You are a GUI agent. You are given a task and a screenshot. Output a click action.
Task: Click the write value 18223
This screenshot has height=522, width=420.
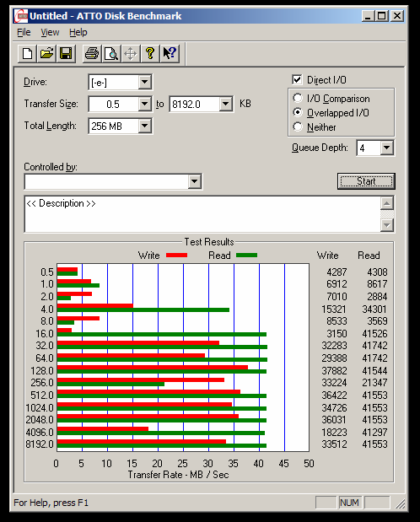pos(334,432)
